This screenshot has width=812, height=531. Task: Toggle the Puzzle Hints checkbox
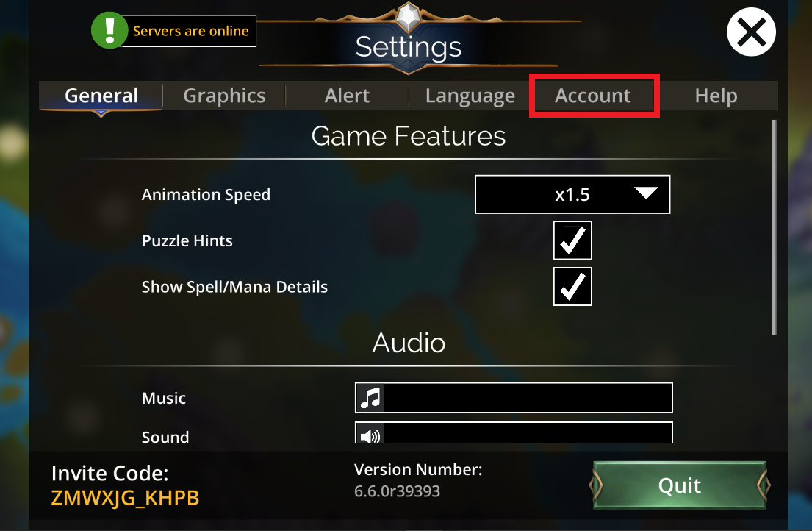tap(572, 240)
